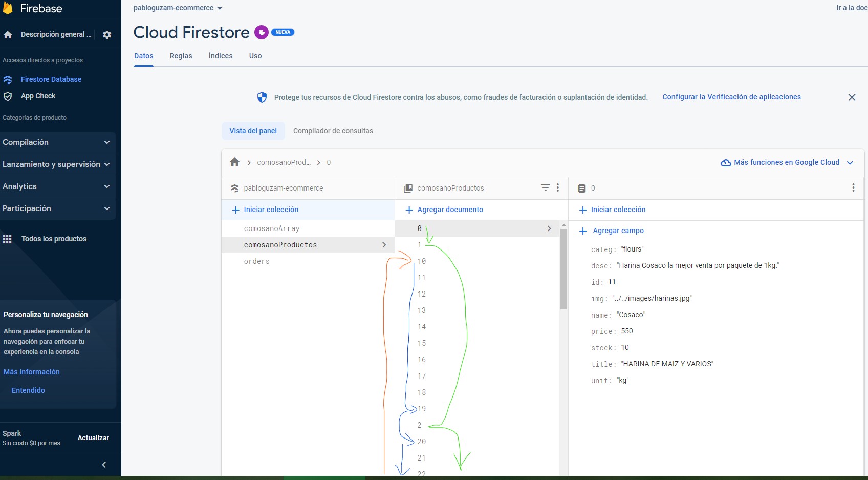Click plus icon for Agregar documento

click(409, 210)
